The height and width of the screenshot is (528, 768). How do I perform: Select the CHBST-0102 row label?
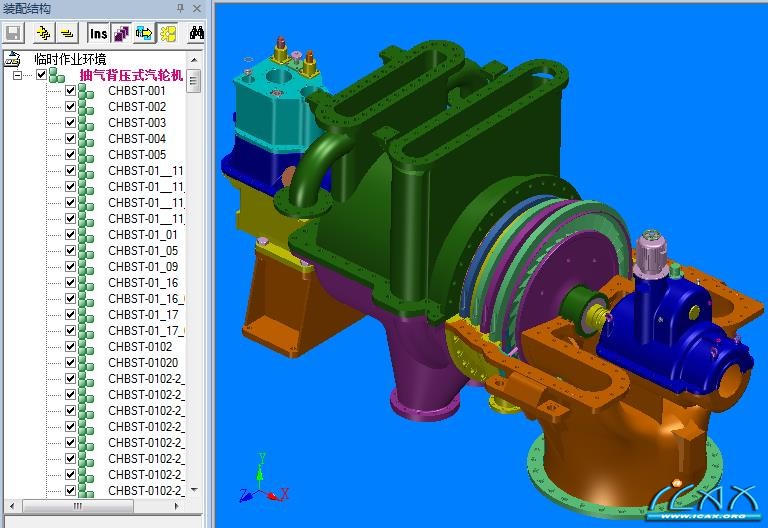[140, 347]
